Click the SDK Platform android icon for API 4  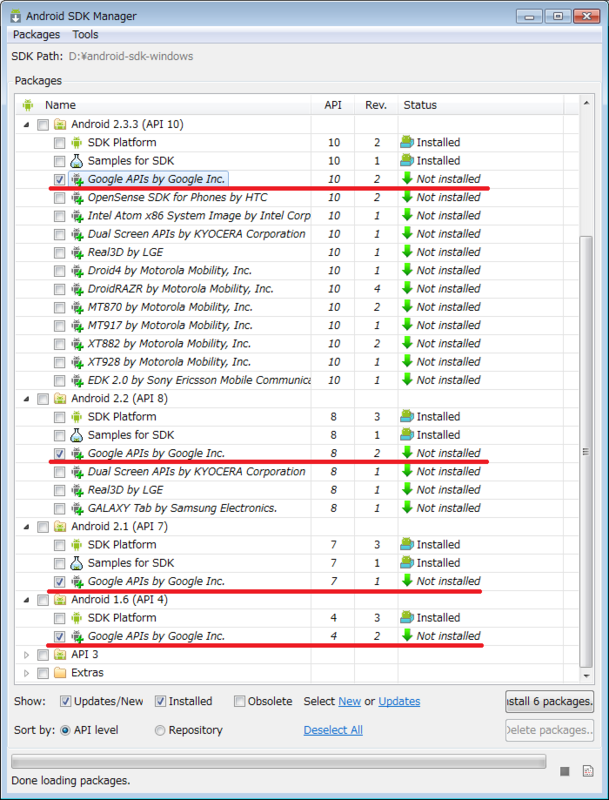(x=77, y=618)
